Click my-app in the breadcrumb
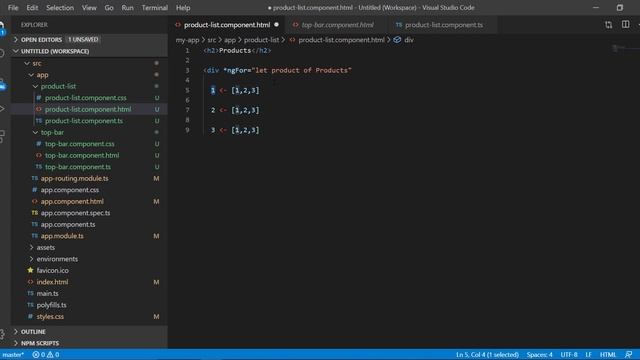This screenshot has width=640, height=360. (187, 40)
